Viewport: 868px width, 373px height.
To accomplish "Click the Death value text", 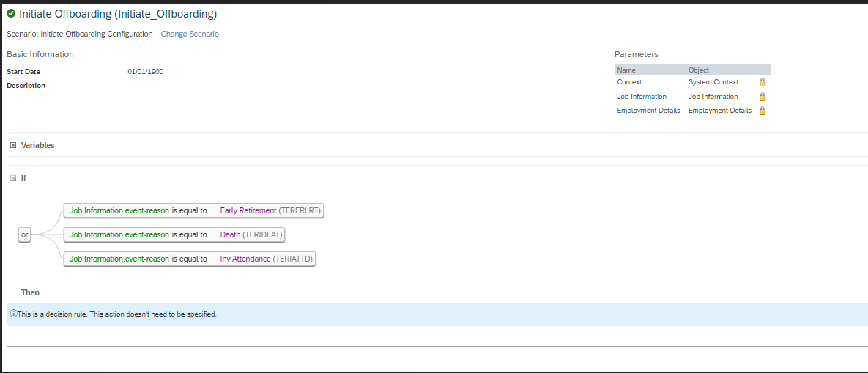I will coord(230,234).
